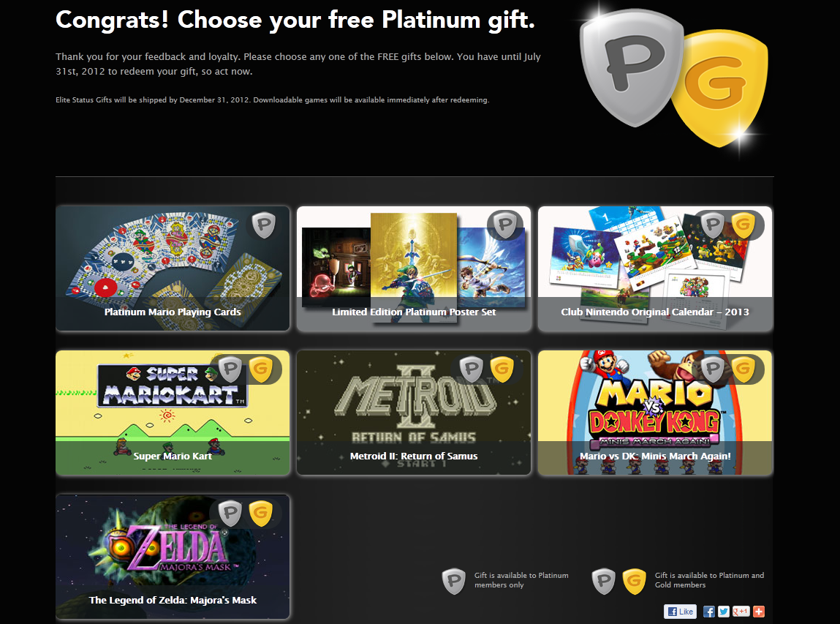Click the orange plus share icon
Image resolution: width=840 pixels, height=624 pixels.
coord(759,612)
